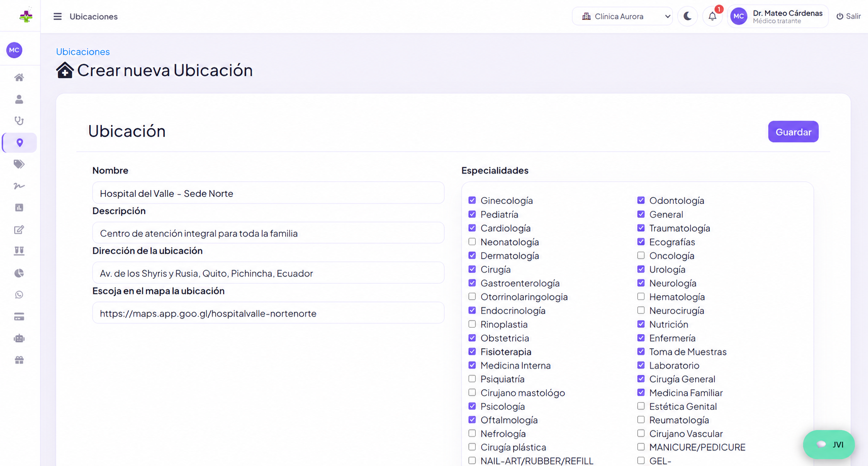This screenshot has height=466, width=868.
Task: Check the Neurocirugía checkbox
Action: (x=641, y=310)
